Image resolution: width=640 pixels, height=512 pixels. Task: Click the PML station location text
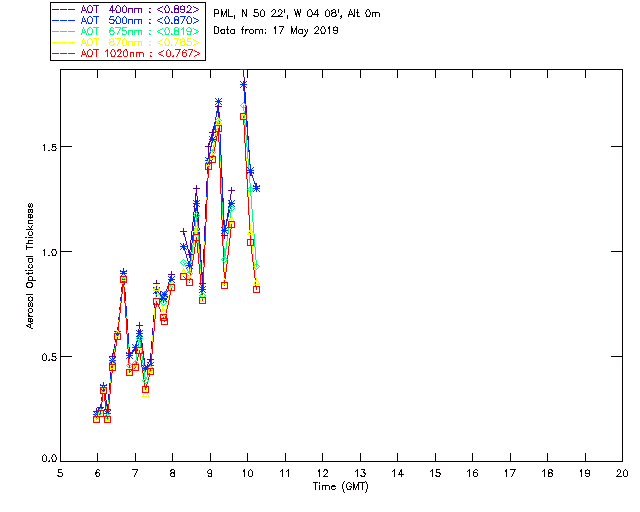pos(296,13)
